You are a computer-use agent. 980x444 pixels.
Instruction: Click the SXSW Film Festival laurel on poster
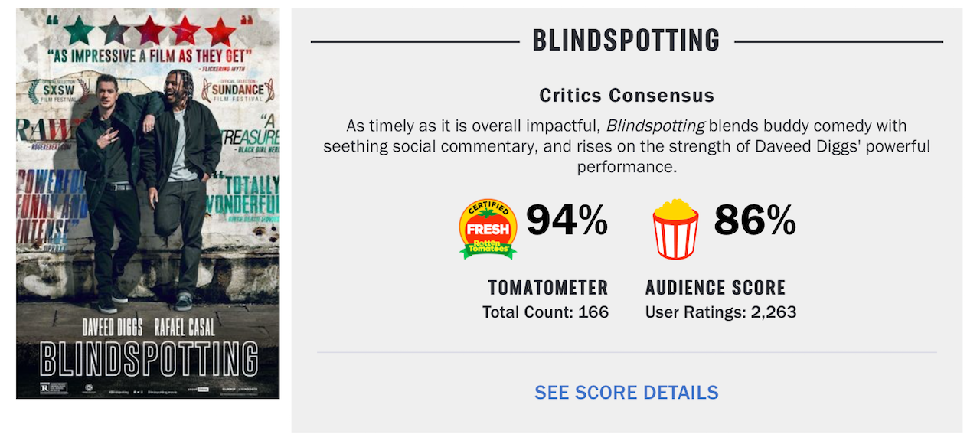click(52, 92)
